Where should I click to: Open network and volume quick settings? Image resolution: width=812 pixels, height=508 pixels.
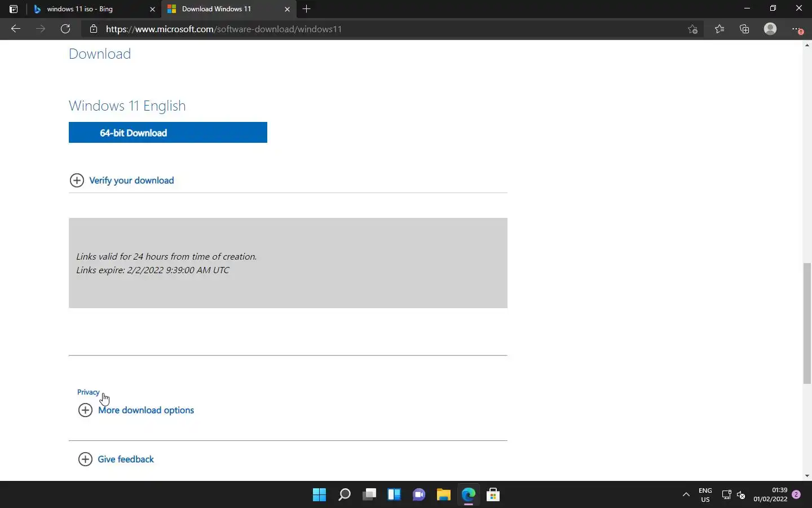tap(734, 495)
